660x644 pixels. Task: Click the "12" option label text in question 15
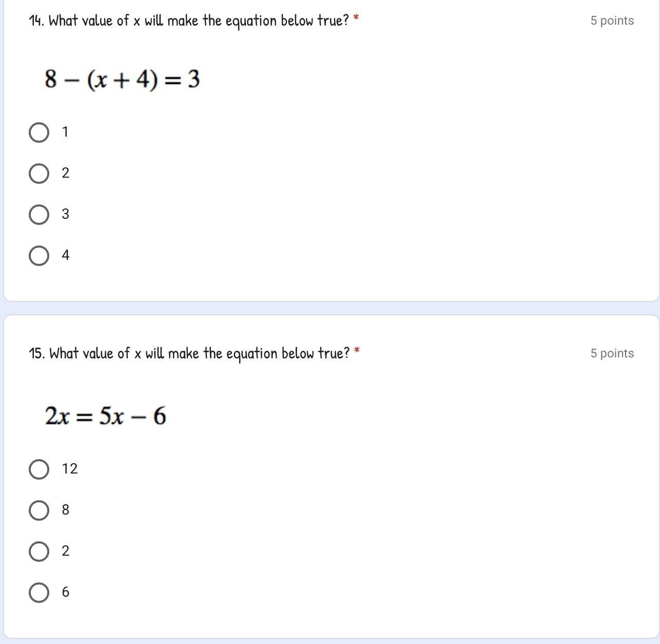click(70, 469)
